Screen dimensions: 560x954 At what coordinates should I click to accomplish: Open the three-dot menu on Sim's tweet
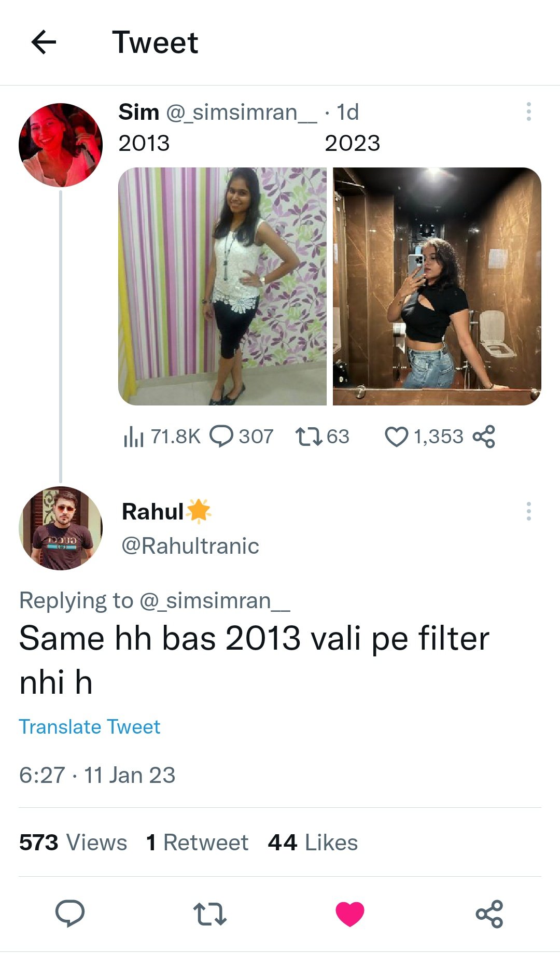coord(528,111)
